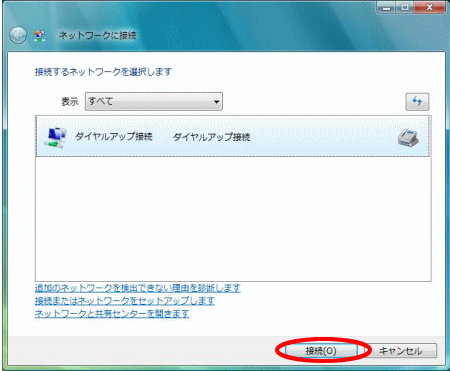Open 接続またはネットワークをセットアップします link
Screen dimensions: 450x371
click(125, 301)
